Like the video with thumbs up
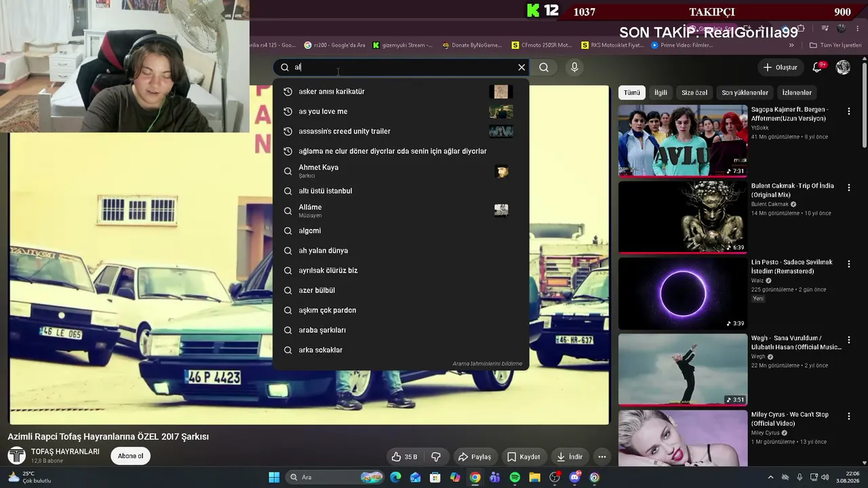The image size is (868, 488). click(x=404, y=457)
